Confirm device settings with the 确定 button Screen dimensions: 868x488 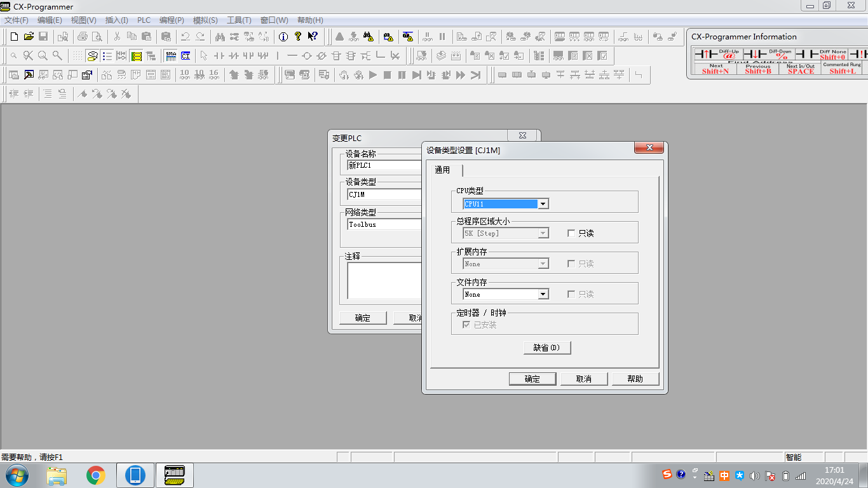pos(532,378)
